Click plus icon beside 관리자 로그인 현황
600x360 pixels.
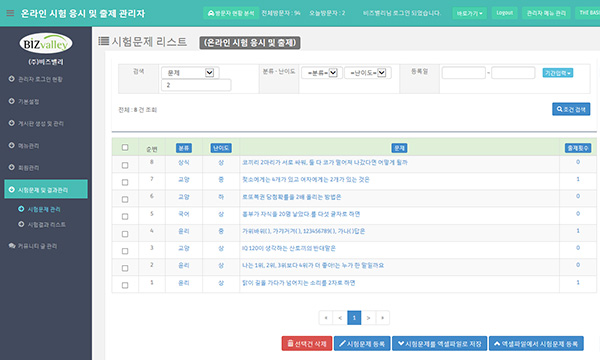[11, 79]
